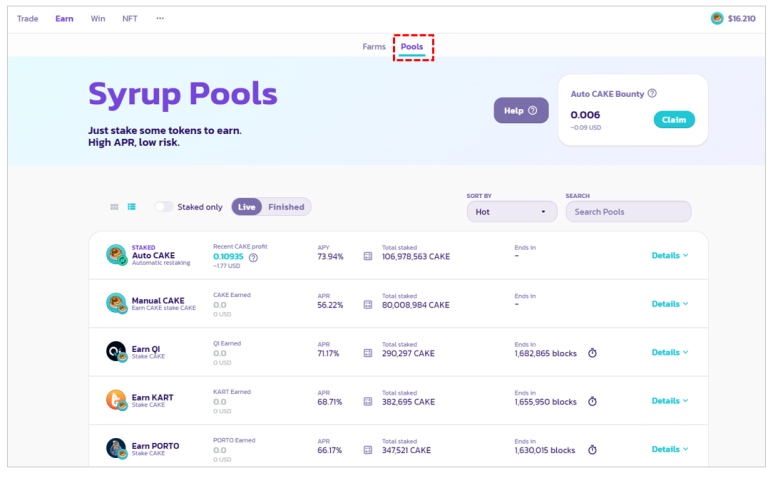Viewport: 773px width, 478px height.
Task: Click the 347,521 CAKE total staked
Action: (406, 450)
